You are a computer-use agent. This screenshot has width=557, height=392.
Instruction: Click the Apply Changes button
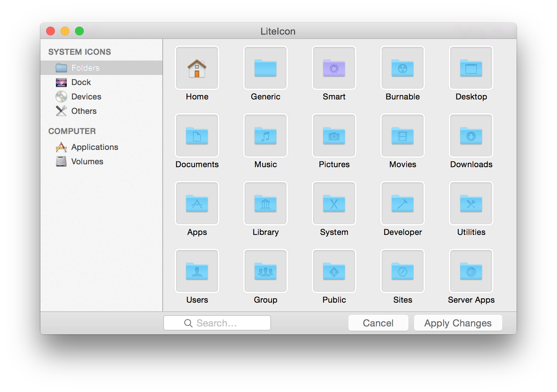pyautogui.click(x=458, y=323)
